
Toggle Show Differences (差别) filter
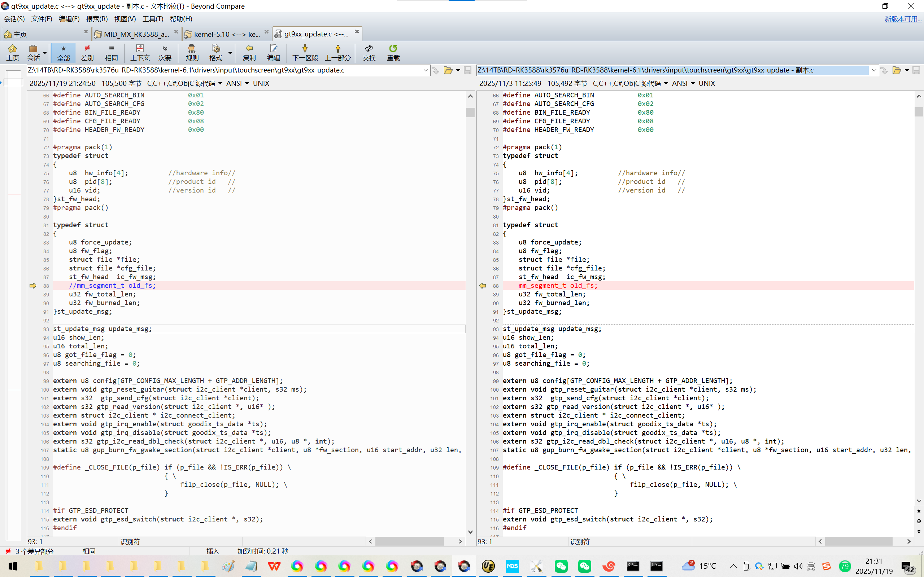point(87,52)
